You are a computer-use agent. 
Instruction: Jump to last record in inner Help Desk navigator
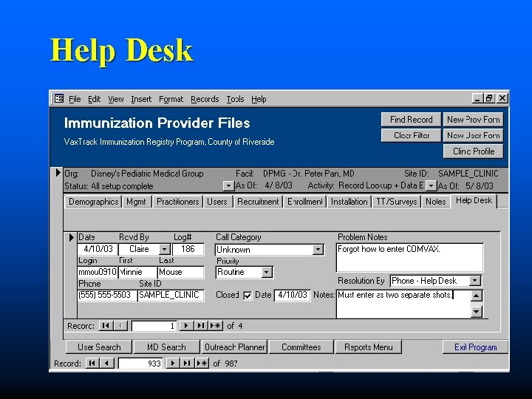(200, 326)
